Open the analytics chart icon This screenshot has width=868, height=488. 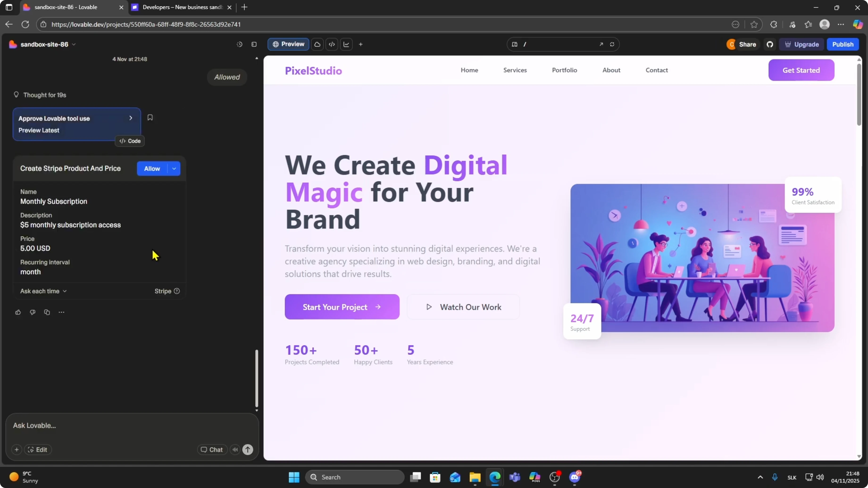346,45
